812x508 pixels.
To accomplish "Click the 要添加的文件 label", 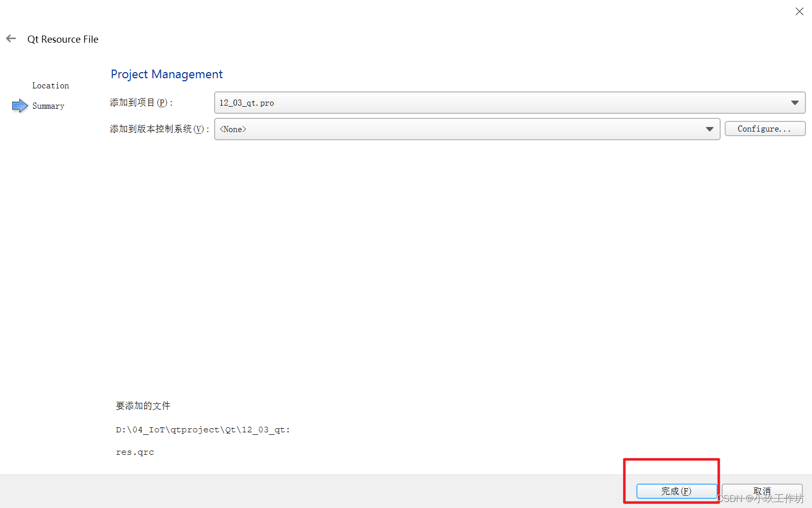I will 143,405.
